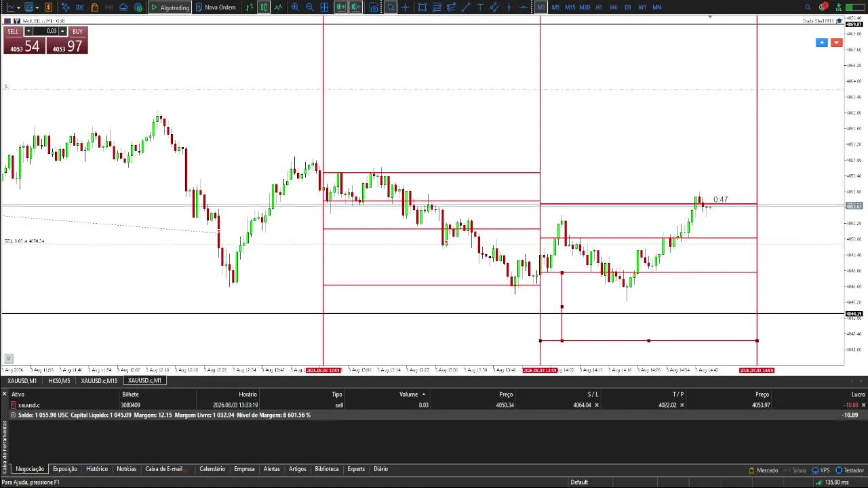This screenshot has width=868, height=488.
Task: Switch to XAUUSD,M1 chart tab
Action: [22, 381]
